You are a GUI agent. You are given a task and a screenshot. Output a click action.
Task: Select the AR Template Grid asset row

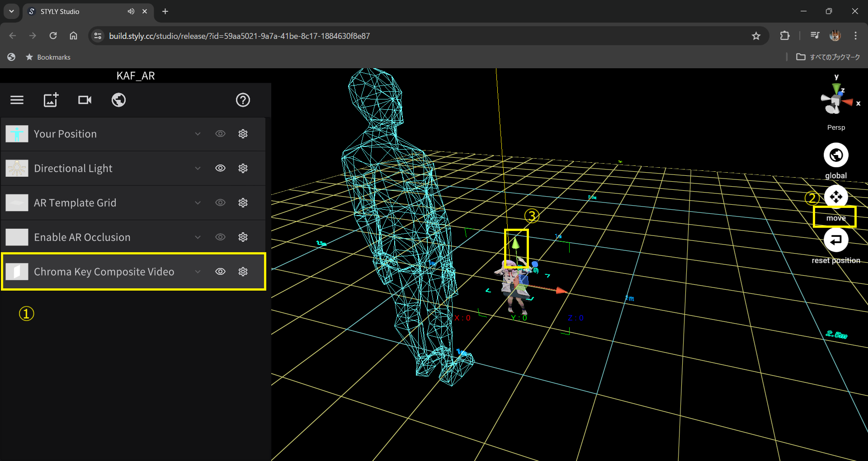pyautogui.click(x=133, y=202)
